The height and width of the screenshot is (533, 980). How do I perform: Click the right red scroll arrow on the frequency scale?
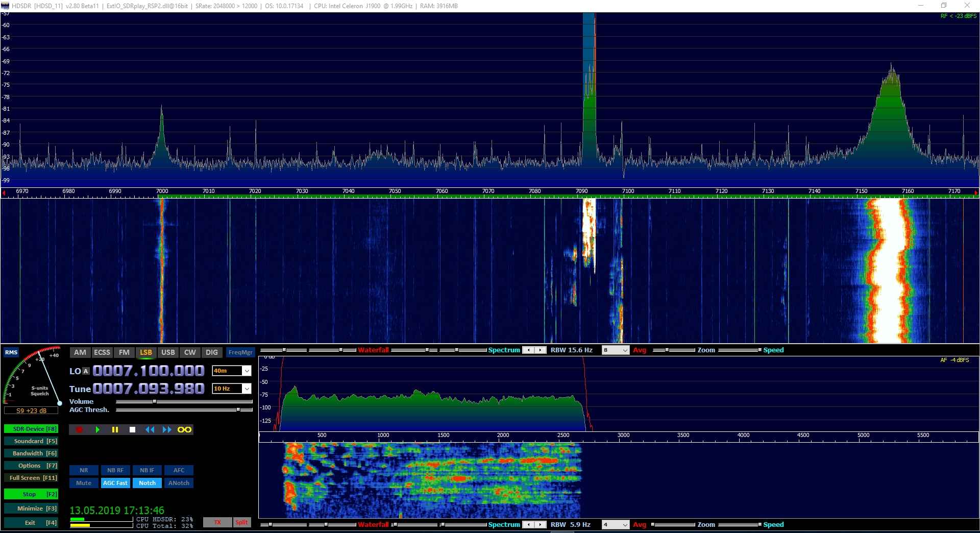(x=976, y=192)
